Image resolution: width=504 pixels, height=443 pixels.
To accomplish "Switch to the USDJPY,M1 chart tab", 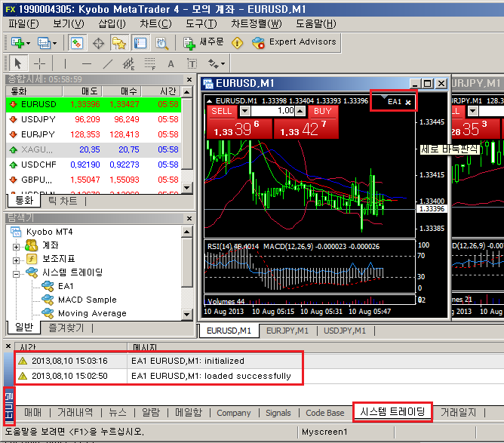I will [x=345, y=331].
